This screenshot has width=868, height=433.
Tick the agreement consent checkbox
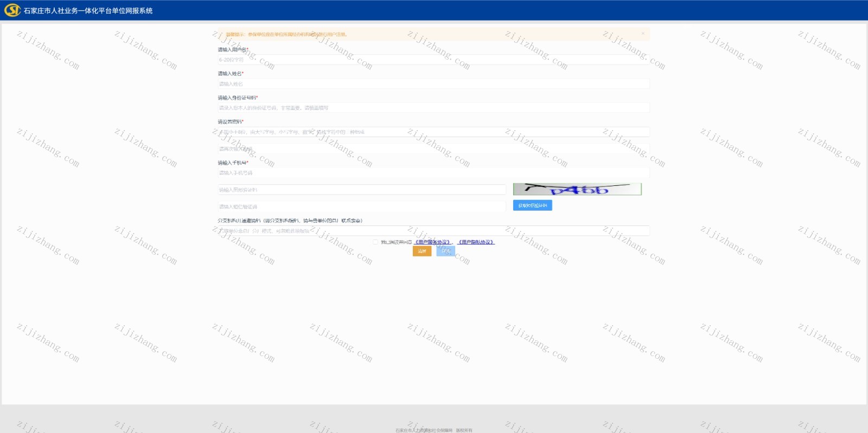pos(375,242)
